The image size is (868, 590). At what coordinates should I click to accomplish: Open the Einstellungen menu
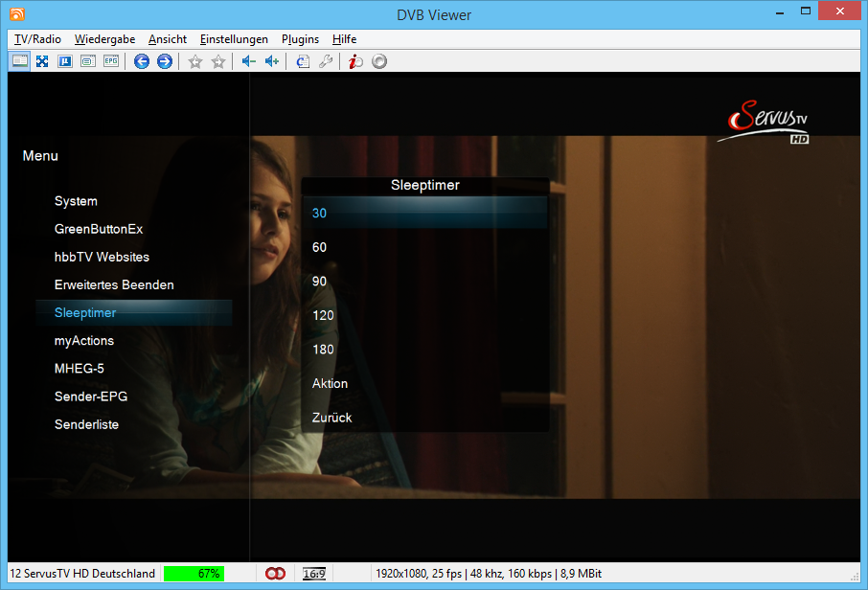click(234, 39)
